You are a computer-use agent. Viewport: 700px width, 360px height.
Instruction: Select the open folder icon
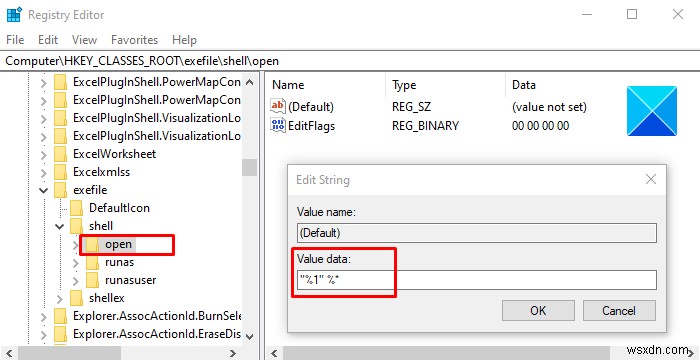pyautogui.click(x=92, y=244)
